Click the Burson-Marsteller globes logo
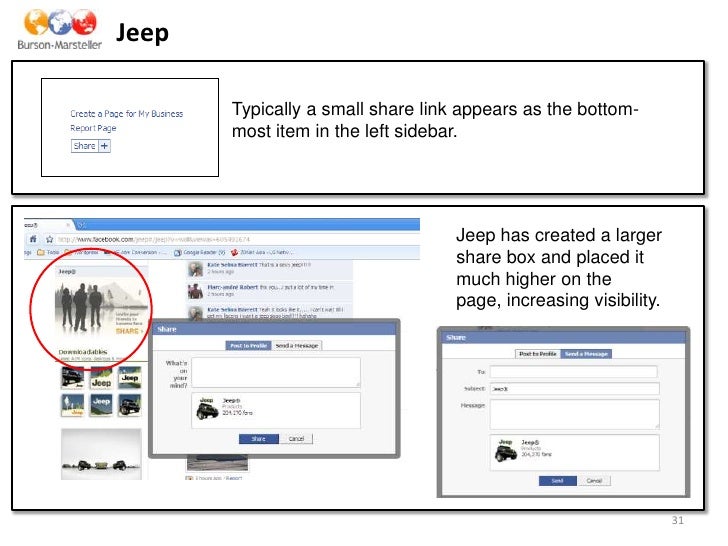 pyautogui.click(x=60, y=29)
